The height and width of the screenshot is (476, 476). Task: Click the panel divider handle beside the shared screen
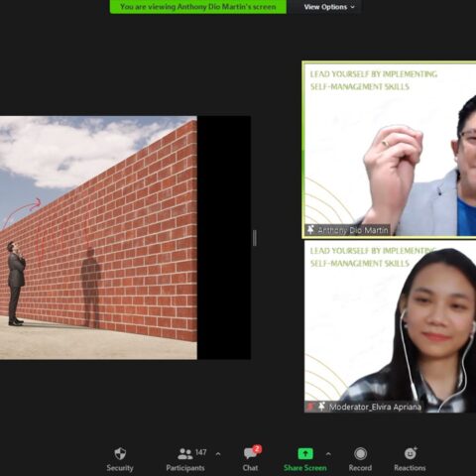255,238
